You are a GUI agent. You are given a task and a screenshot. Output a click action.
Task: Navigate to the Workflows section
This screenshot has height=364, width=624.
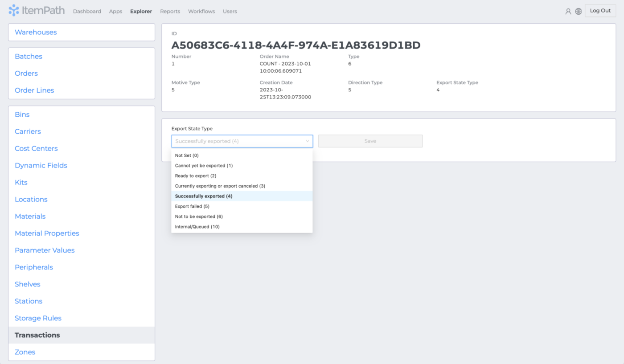pyautogui.click(x=201, y=11)
